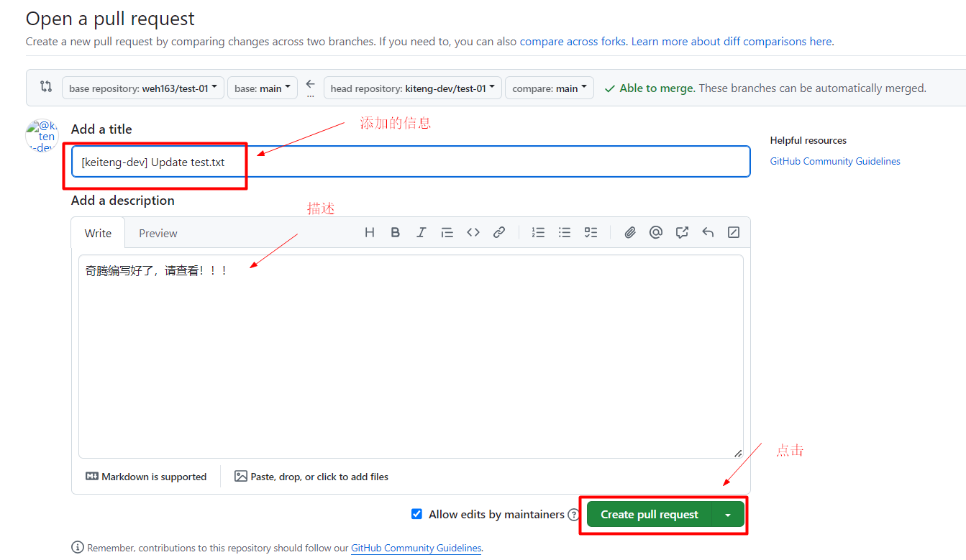This screenshot has height=560, width=966.
Task: Insert a quote block icon
Action: [x=447, y=232]
